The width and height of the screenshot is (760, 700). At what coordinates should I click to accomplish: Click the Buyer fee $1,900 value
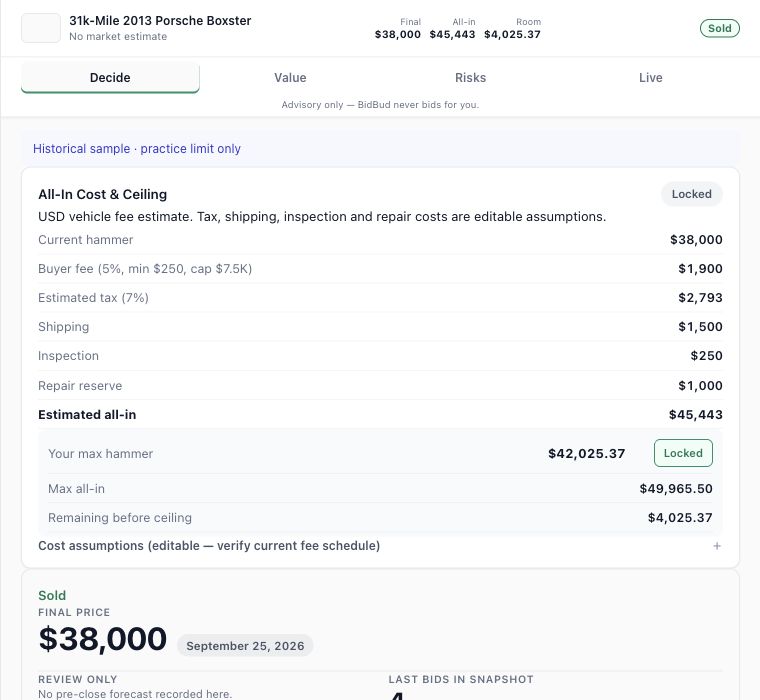tap(700, 269)
